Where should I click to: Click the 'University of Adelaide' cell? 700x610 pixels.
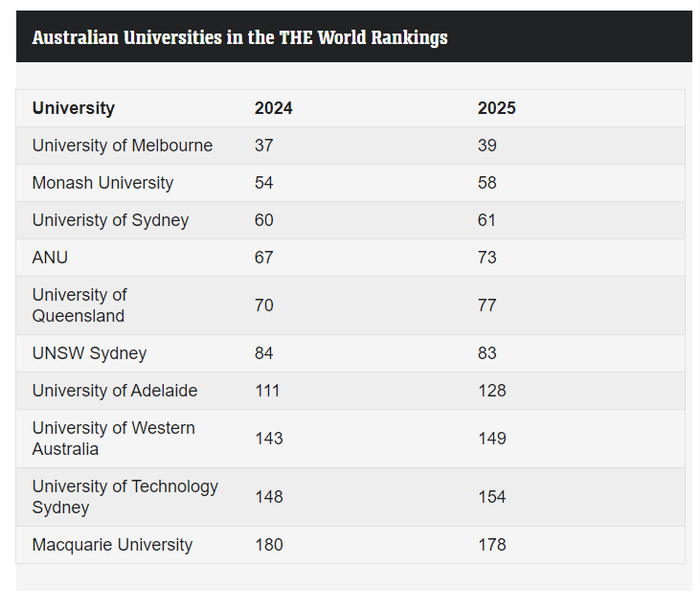coord(115,391)
